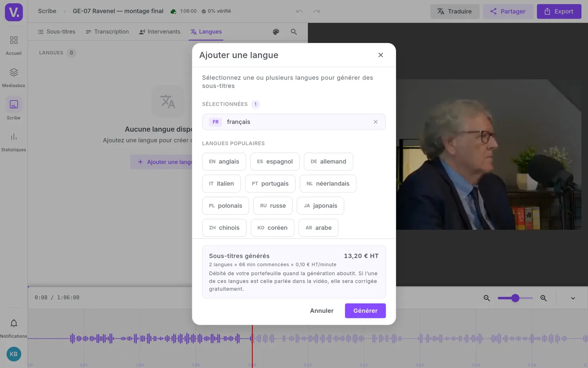The image size is (588, 368).
Task: Click the Traduire button
Action: (x=455, y=11)
